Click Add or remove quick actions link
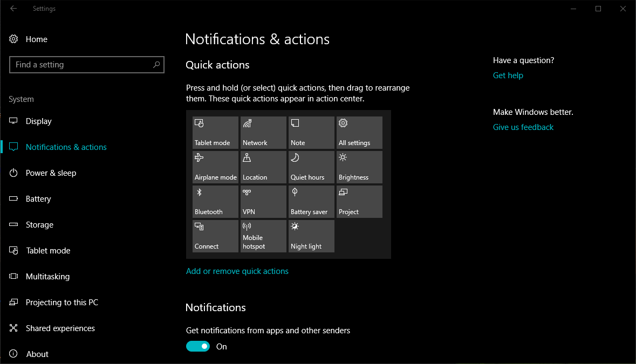Viewport: 636px width, 364px height. click(x=237, y=271)
